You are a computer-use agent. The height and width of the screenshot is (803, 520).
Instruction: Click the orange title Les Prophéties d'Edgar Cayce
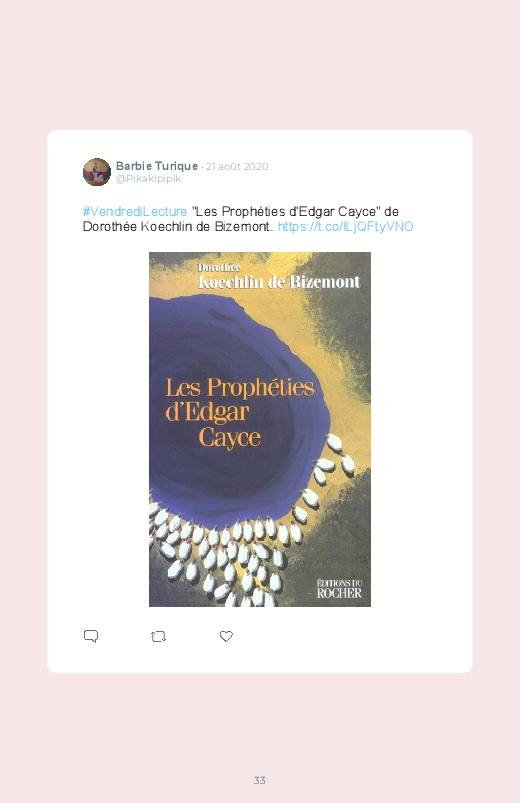(240, 413)
